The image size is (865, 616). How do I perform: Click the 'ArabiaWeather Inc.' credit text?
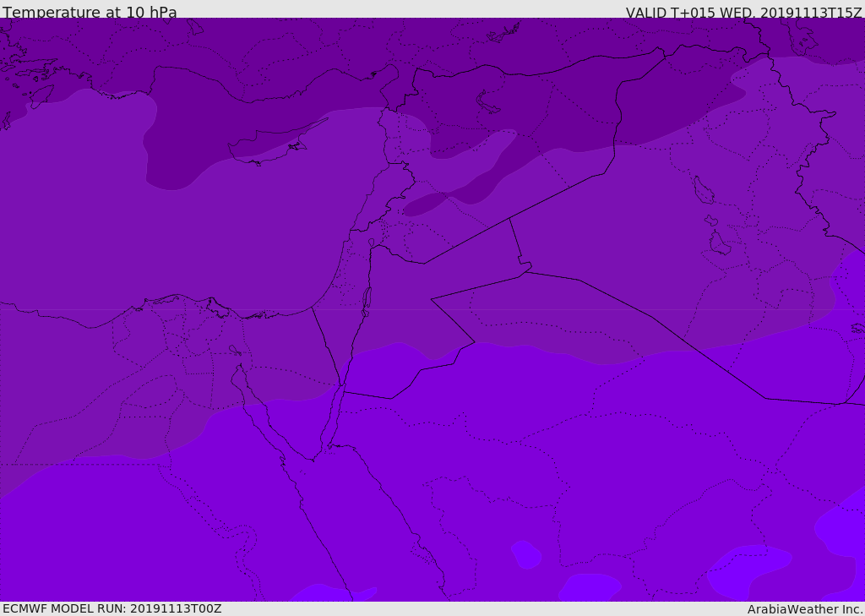(x=806, y=609)
